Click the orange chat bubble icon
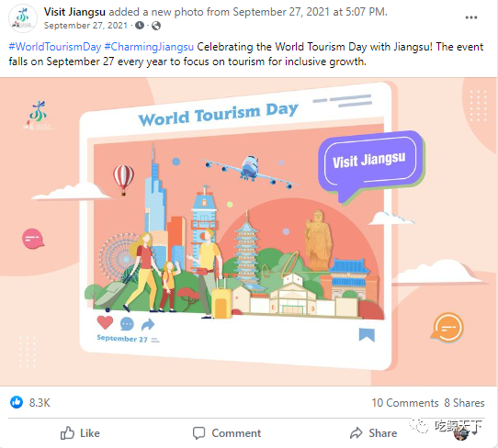Screen dimensions: 498x448 click(x=447, y=327)
